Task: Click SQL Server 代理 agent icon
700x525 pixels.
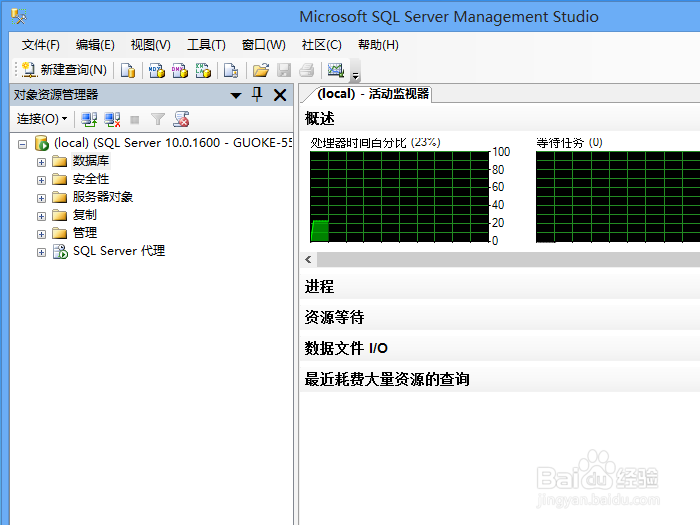Action: 60,251
